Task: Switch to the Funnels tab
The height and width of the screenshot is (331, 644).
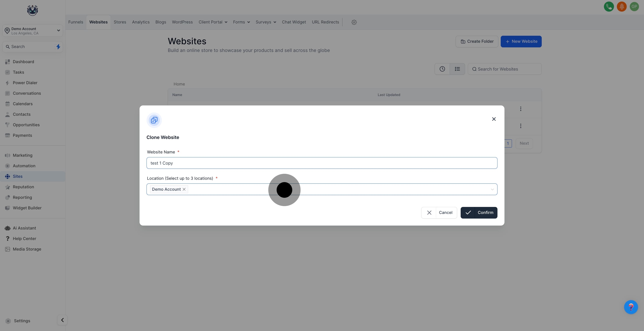Action: tap(76, 22)
